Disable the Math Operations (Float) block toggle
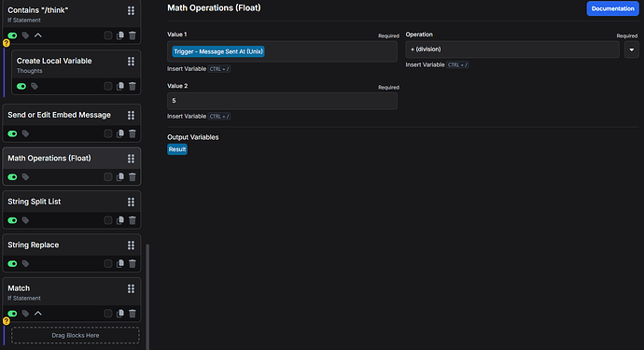 12,177
